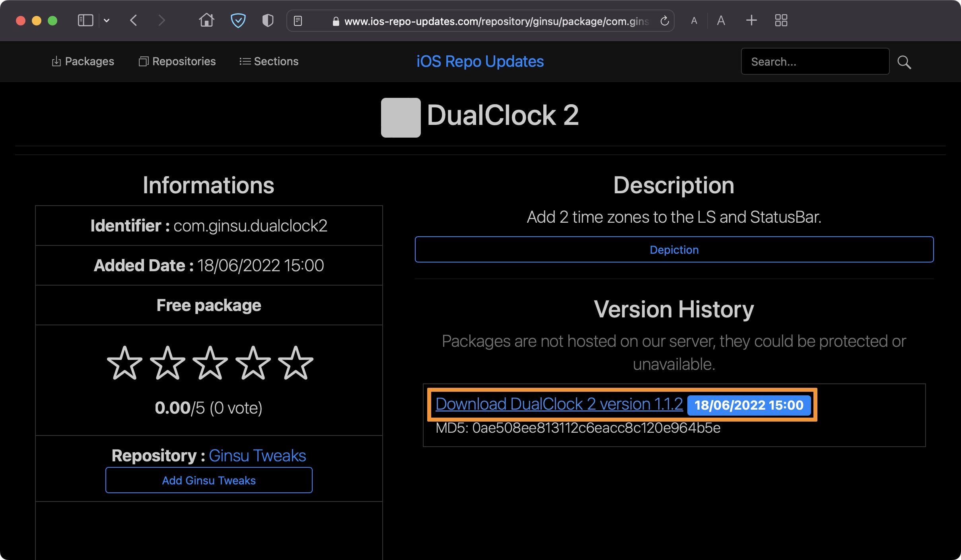Screen dimensions: 961x560
Task: Increase text size with large A
Action: click(x=721, y=20)
